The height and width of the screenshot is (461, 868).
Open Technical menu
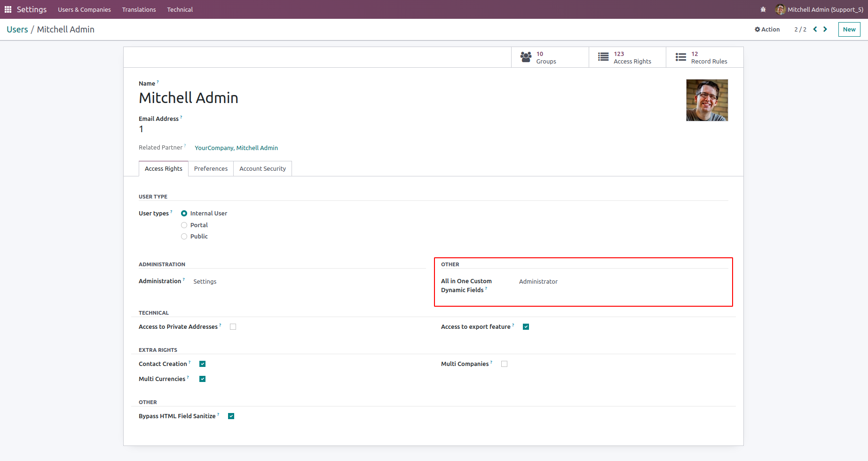tap(180, 9)
